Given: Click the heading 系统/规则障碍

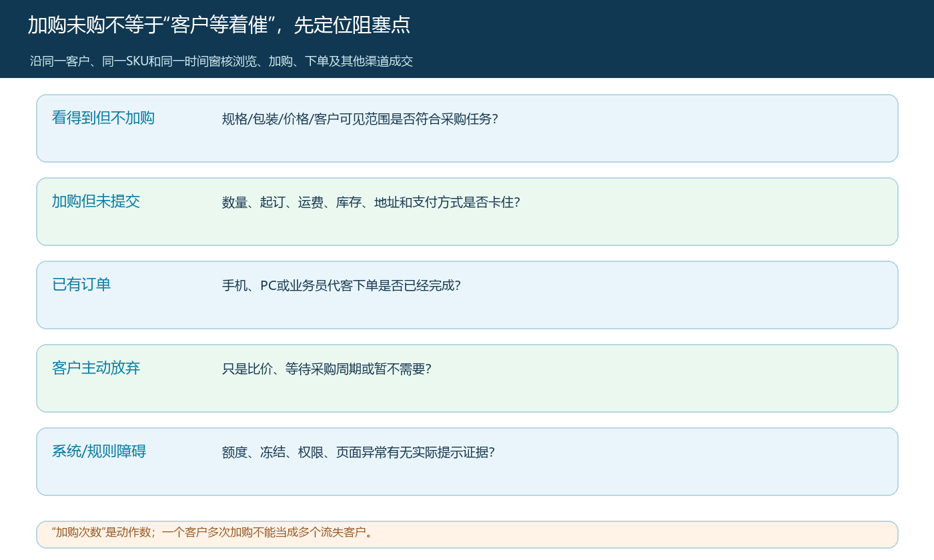Looking at the screenshot, I should 99,451.
